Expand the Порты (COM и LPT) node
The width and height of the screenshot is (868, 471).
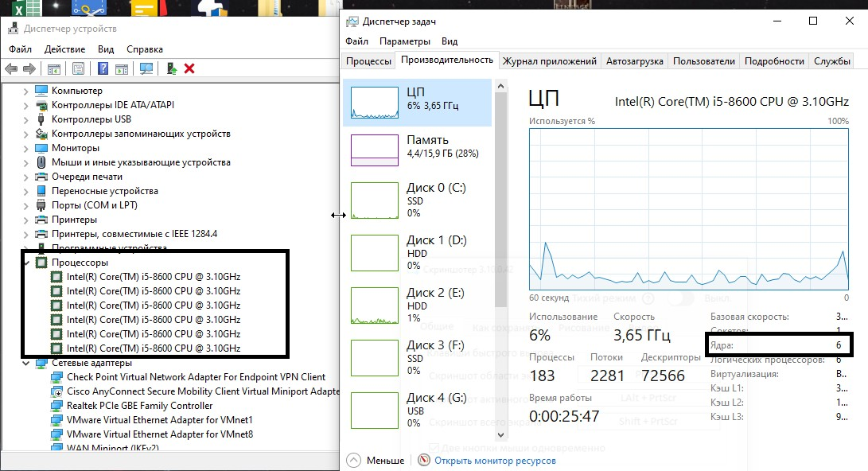26,206
